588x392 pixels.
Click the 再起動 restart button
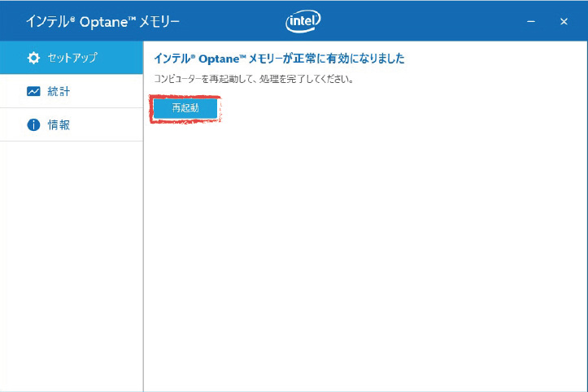click(185, 108)
